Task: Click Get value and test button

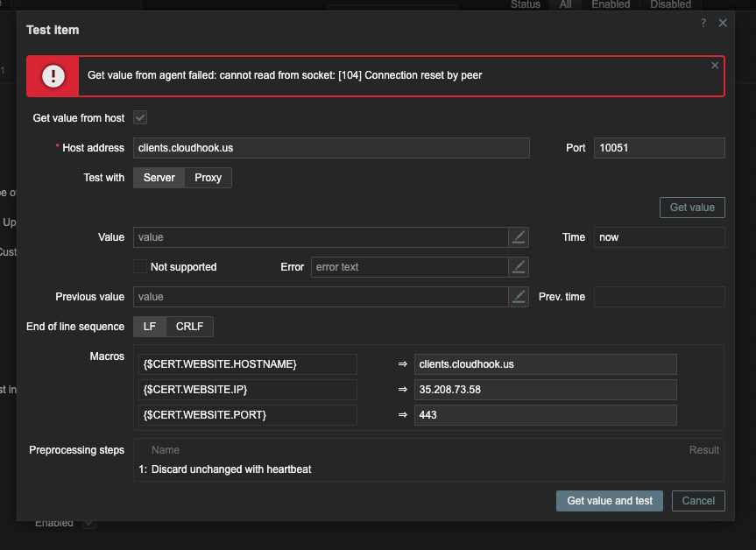Action: (609, 501)
